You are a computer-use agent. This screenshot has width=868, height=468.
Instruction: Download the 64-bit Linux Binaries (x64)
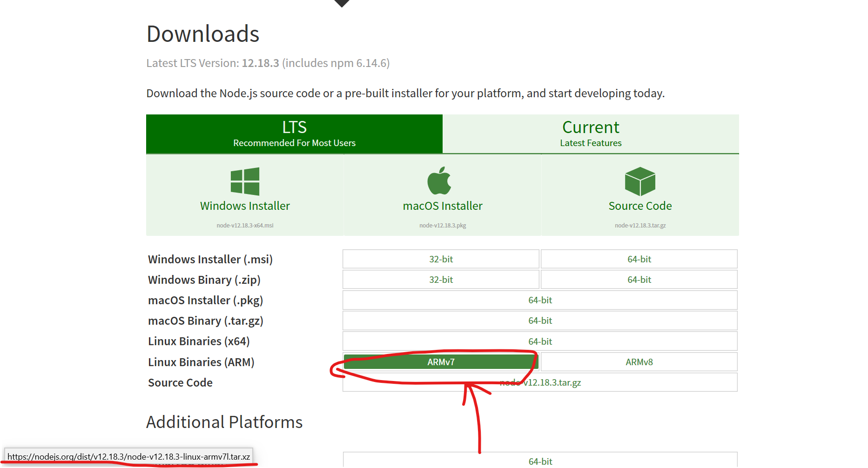tap(540, 341)
